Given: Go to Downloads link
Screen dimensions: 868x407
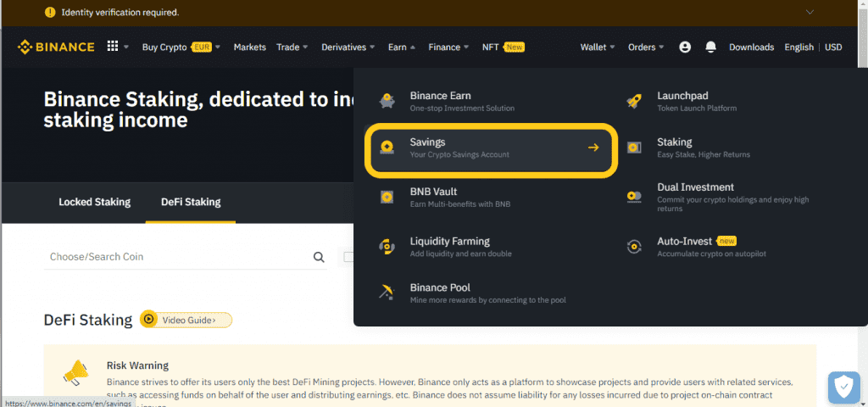Looking at the screenshot, I should pyautogui.click(x=751, y=47).
